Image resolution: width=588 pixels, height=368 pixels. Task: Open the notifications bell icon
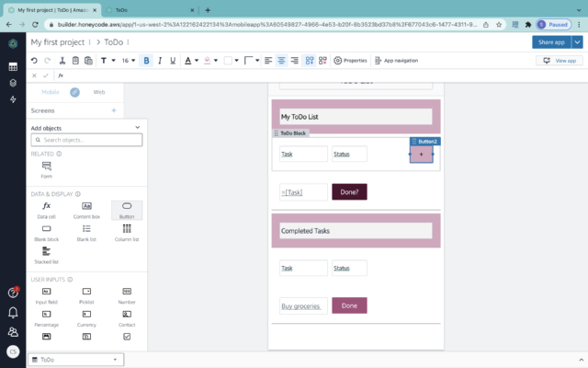point(13,313)
